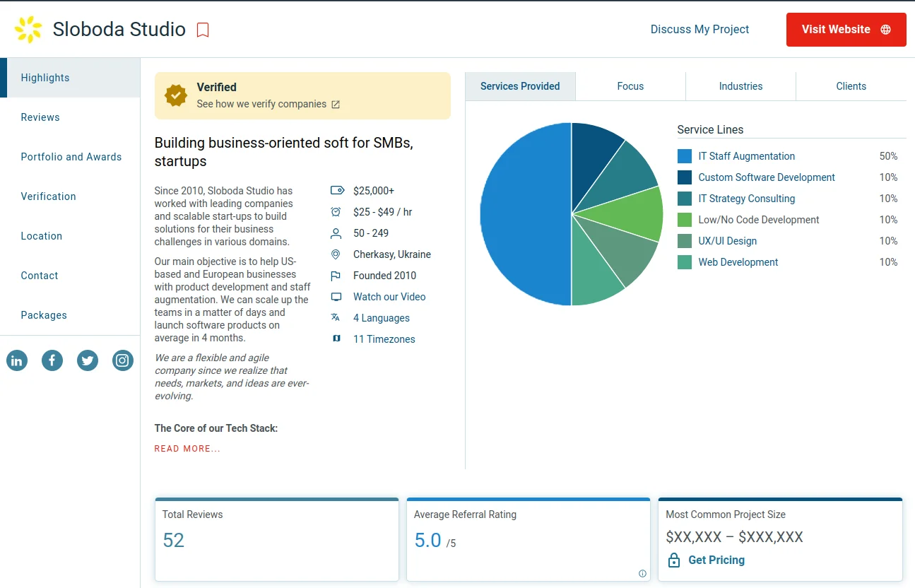Image resolution: width=915 pixels, height=588 pixels.
Task: Open the Twitter social icon
Action: (88, 361)
